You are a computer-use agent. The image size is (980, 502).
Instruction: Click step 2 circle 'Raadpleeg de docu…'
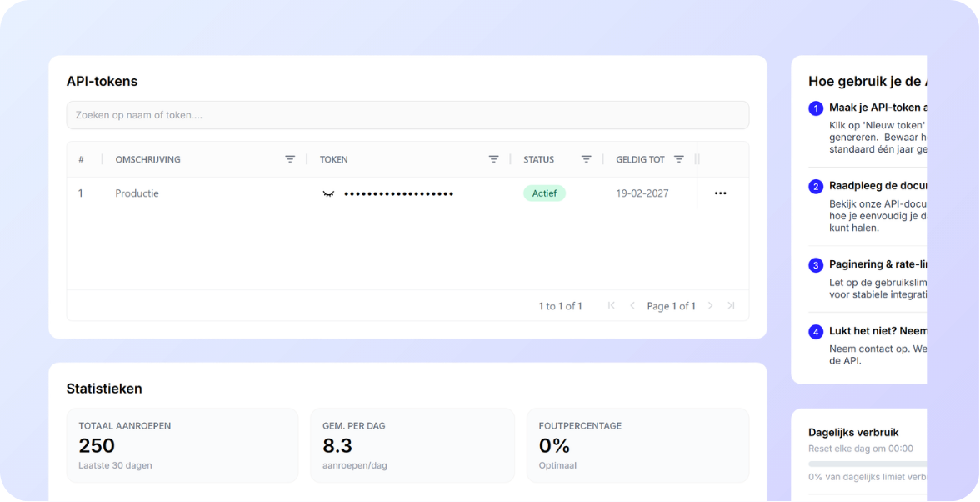coord(816,186)
